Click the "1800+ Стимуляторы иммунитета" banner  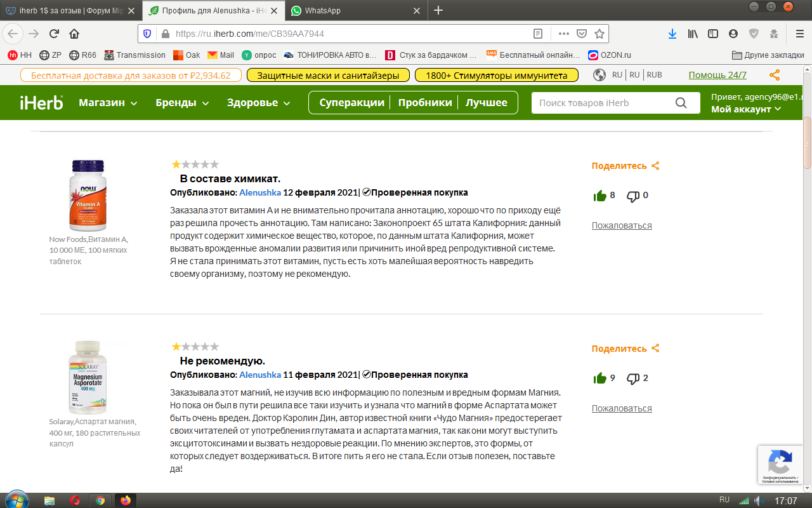tap(496, 75)
